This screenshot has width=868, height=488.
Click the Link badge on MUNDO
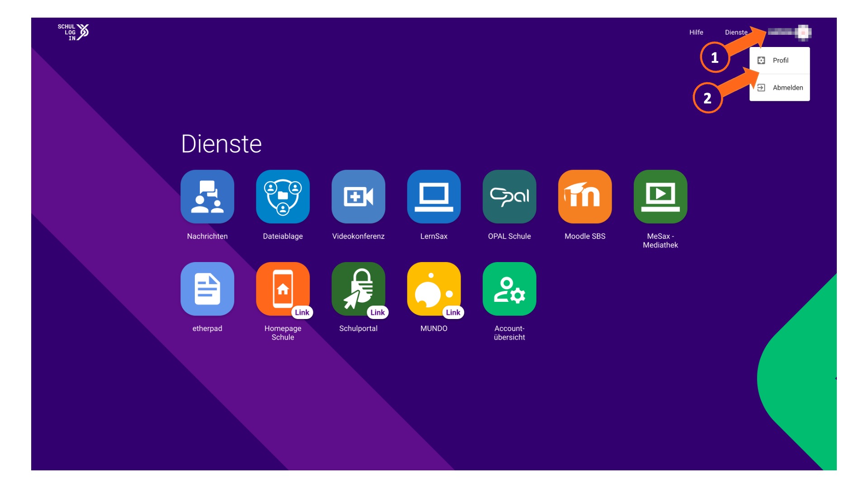(x=453, y=312)
